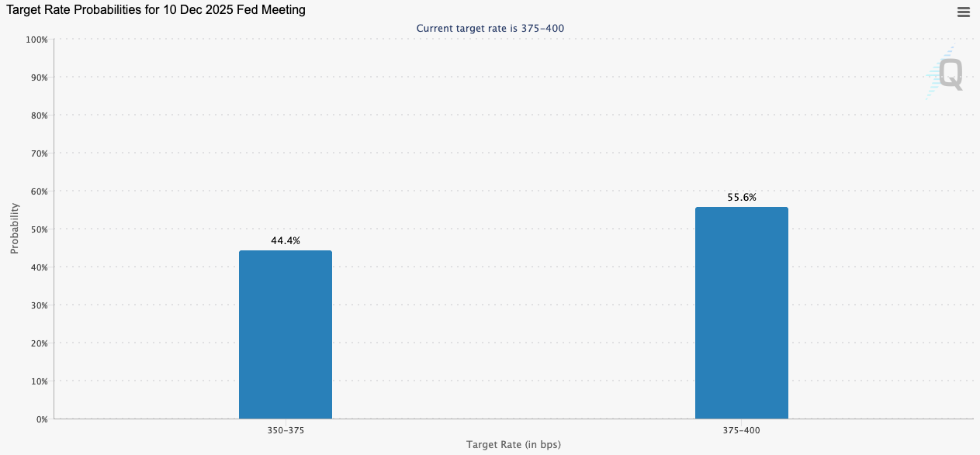This screenshot has height=455, width=980.
Task: Click the 55.6% data label
Action: (741, 198)
